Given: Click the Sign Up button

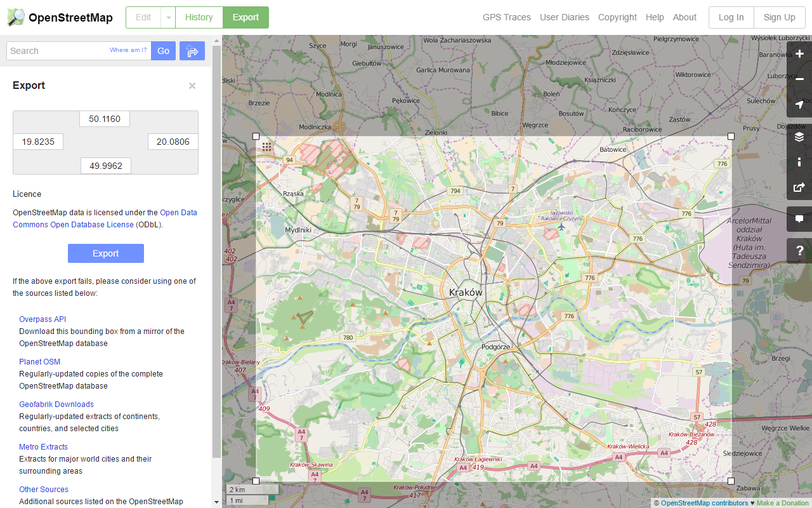Looking at the screenshot, I should [x=779, y=18].
